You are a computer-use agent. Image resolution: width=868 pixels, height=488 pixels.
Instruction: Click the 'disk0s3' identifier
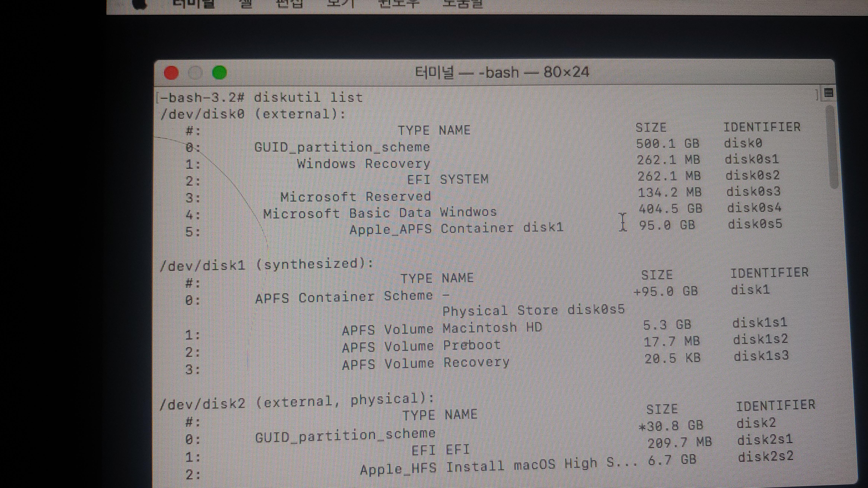pos(753,191)
